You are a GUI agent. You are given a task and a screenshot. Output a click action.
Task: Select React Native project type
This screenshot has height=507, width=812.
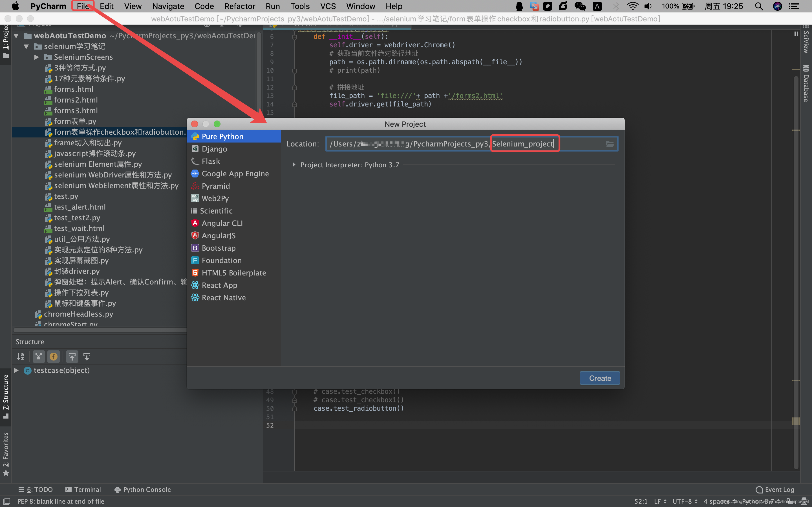224,297
